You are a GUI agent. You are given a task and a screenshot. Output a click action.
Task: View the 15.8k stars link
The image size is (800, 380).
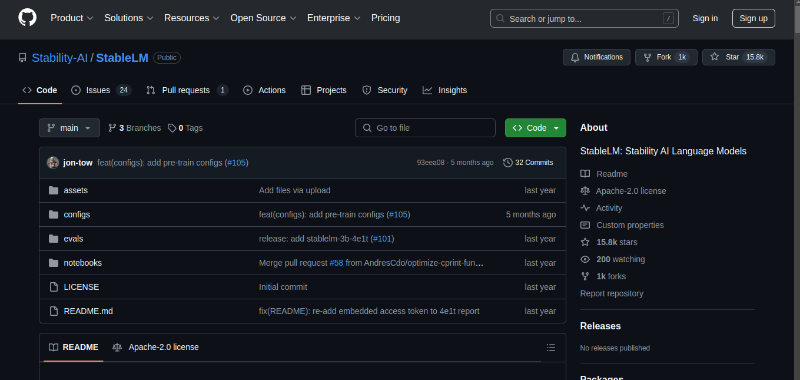pos(609,242)
